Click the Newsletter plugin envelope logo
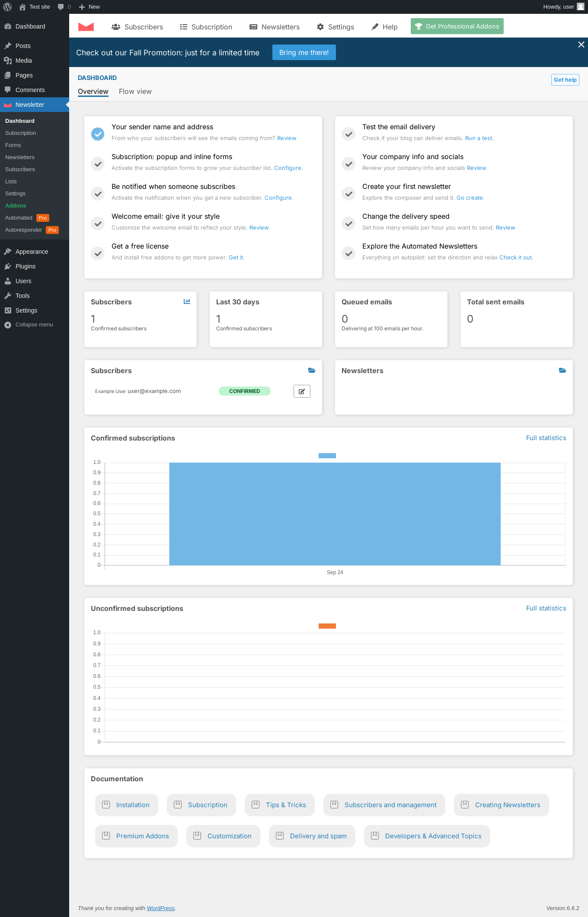 86,27
